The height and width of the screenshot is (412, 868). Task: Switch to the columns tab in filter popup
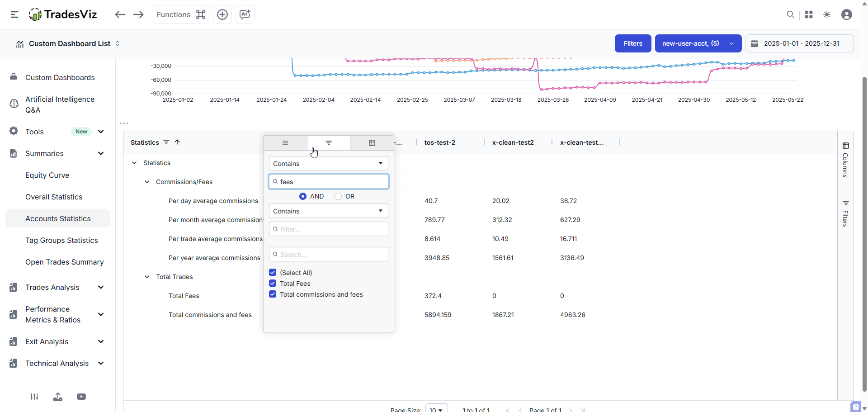pos(372,143)
